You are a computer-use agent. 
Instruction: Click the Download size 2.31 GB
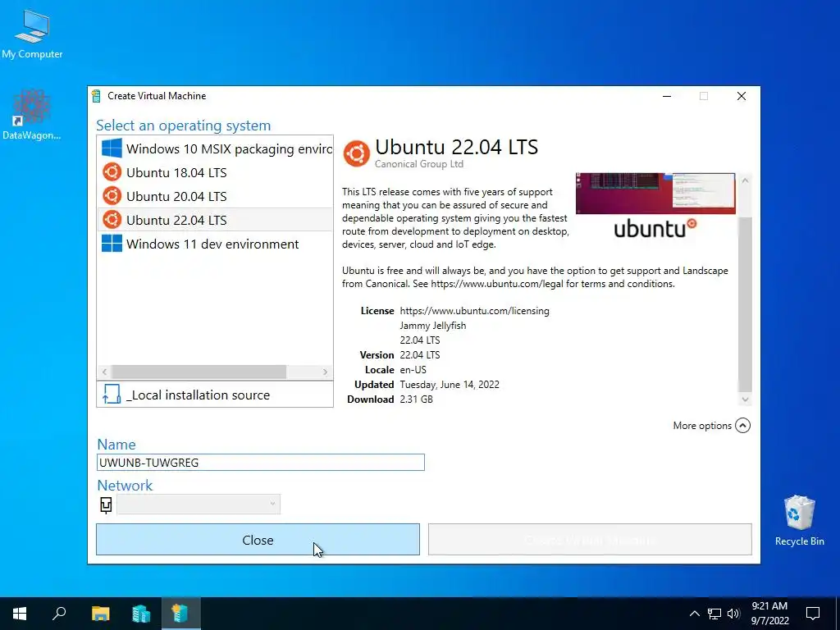click(416, 399)
